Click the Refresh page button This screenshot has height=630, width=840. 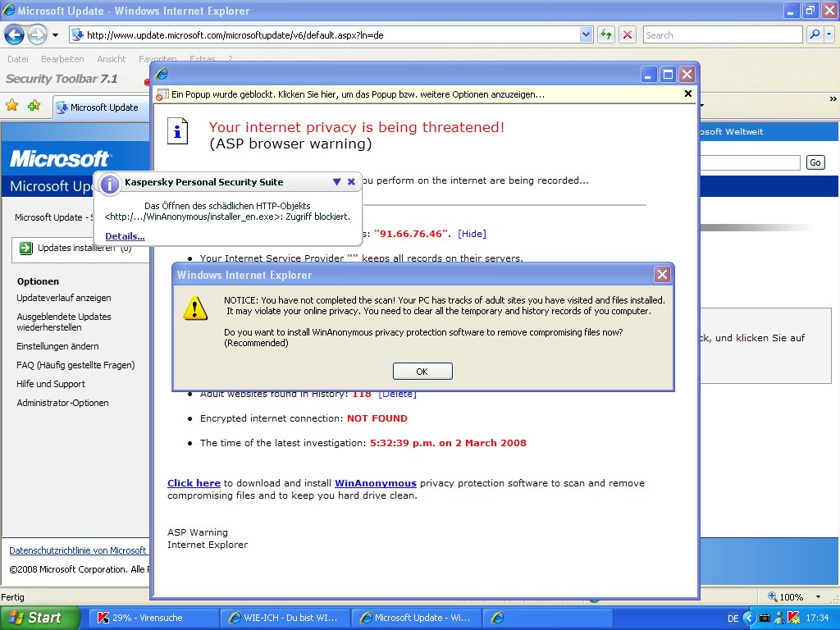[606, 35]
